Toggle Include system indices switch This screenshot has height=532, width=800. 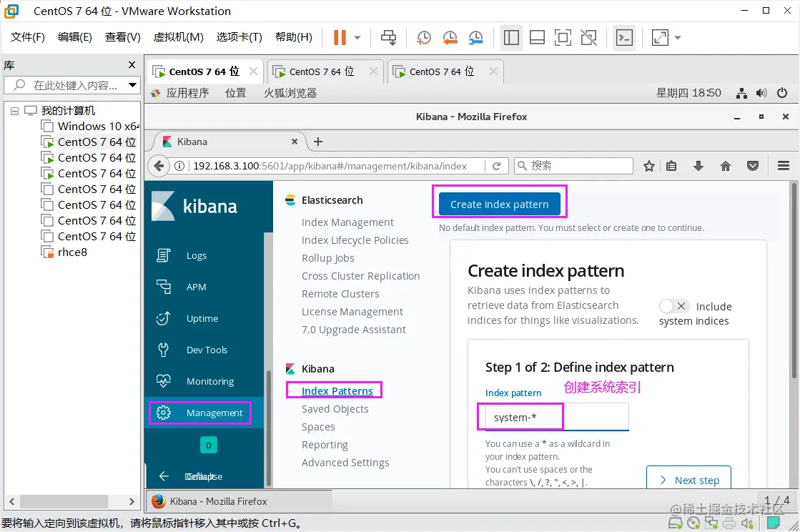pyautogui.click(x=674, y=306)
